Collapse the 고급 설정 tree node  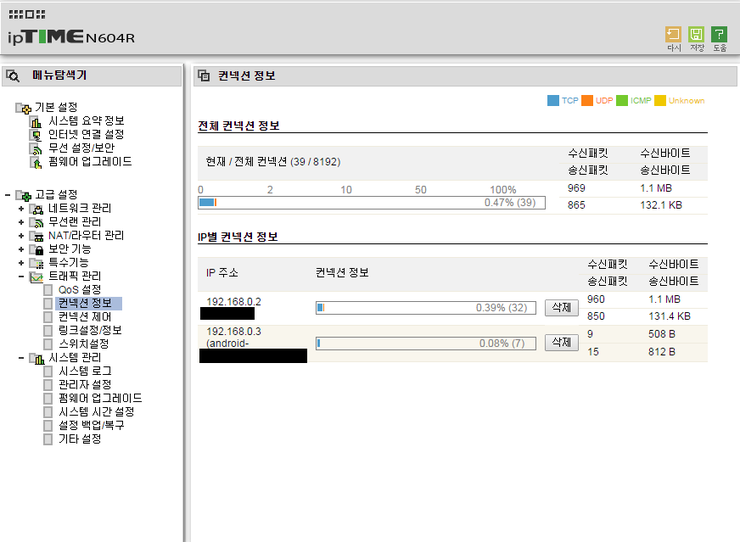8,195
